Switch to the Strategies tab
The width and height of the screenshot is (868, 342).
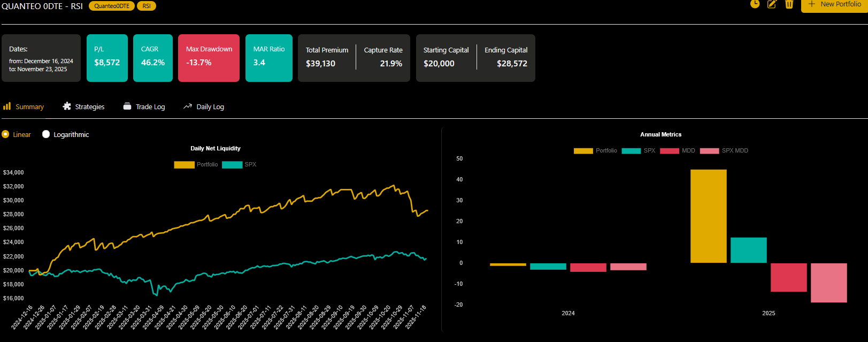(89, 107)
